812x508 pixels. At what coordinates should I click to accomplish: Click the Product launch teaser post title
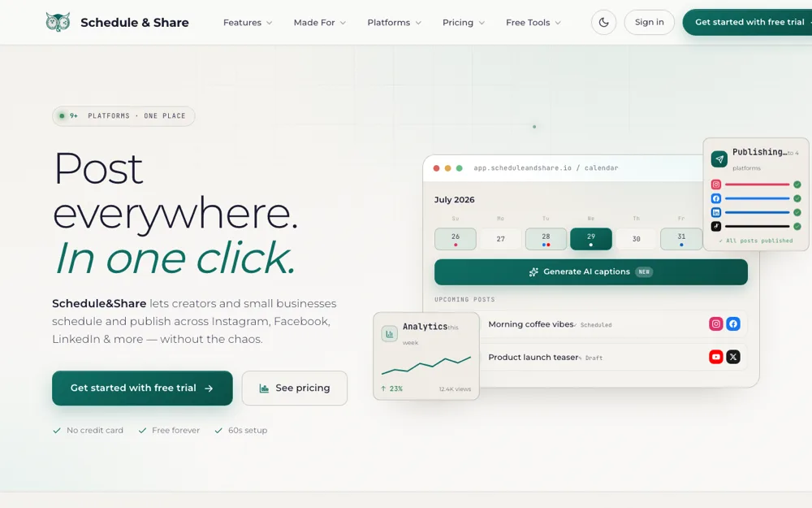[533, 357]
